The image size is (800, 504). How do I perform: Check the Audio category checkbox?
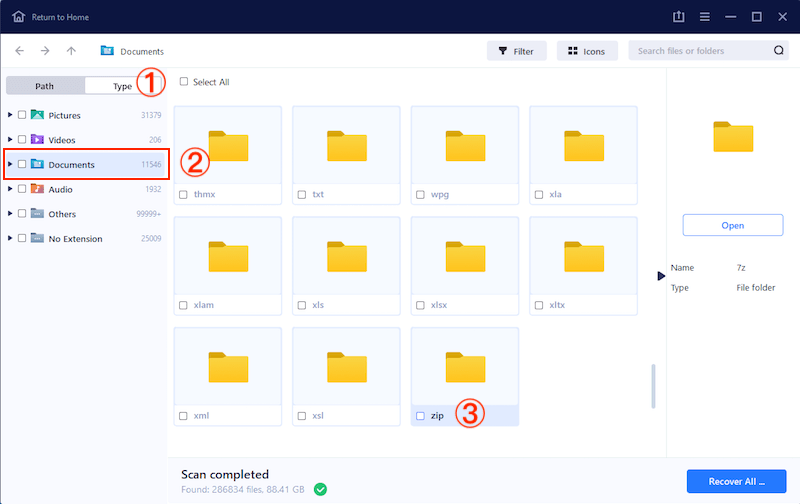click(x=22, y=189)
